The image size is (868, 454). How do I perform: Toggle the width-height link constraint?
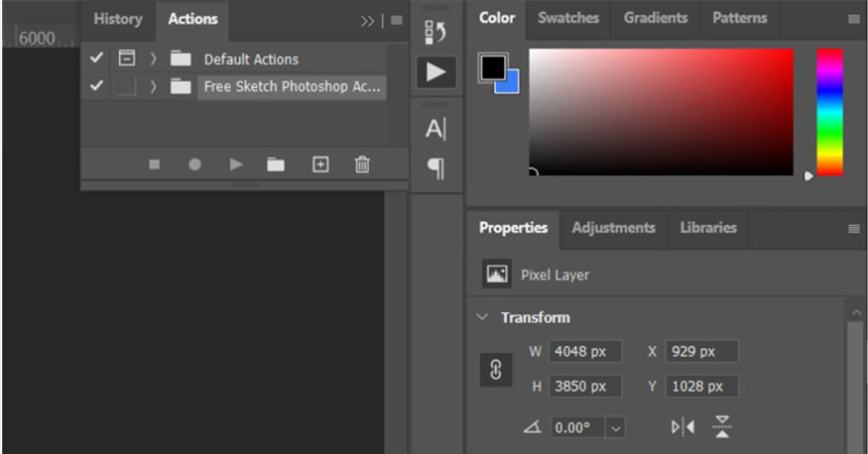pos(496,369)
